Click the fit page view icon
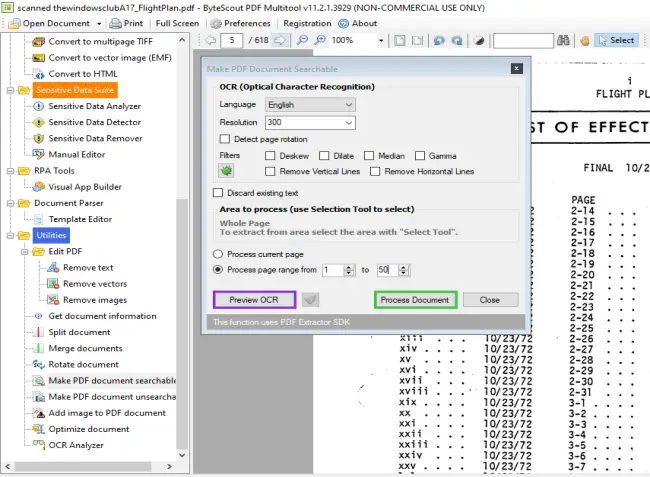 coord(400,40)
